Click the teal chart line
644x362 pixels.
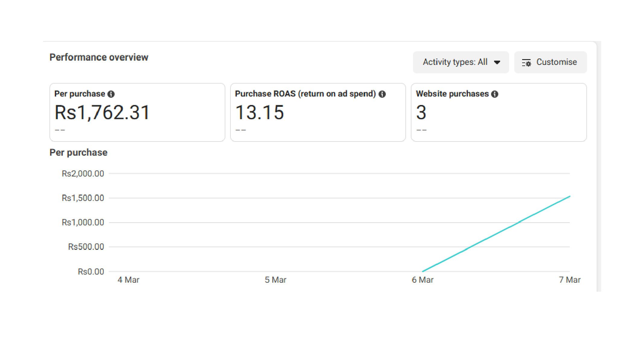pyautogui.click(x=496, y=234)
